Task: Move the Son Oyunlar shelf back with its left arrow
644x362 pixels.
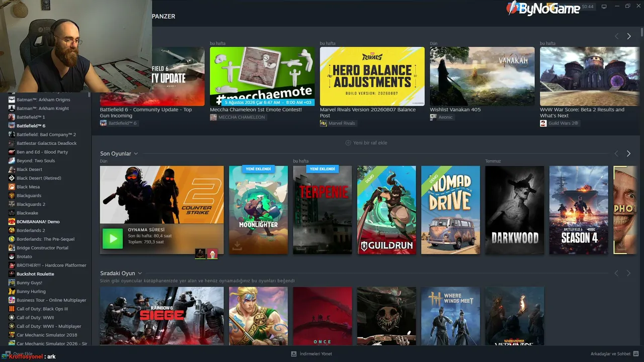Action: (616, 153)
